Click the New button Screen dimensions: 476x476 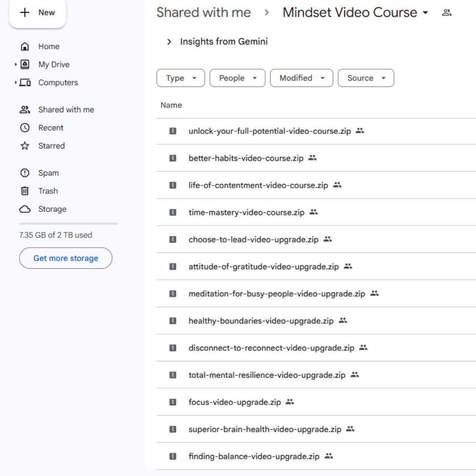coord(38,13)
